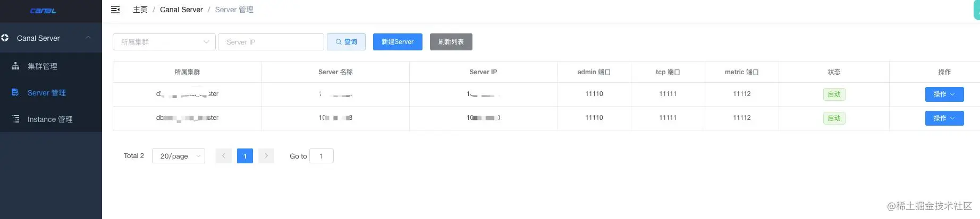Click the 状态 column header
This screenshot has height=219, width=980.
pos(834,72)
